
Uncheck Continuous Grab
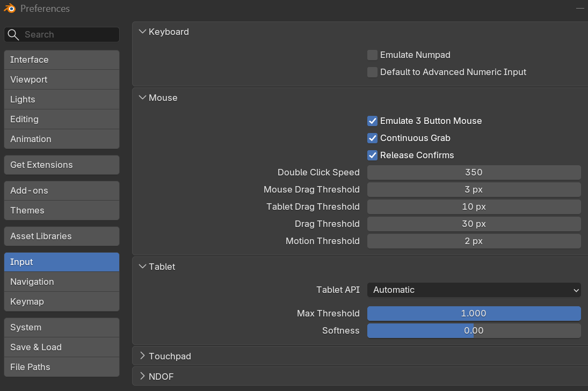[x=372, y=138]
